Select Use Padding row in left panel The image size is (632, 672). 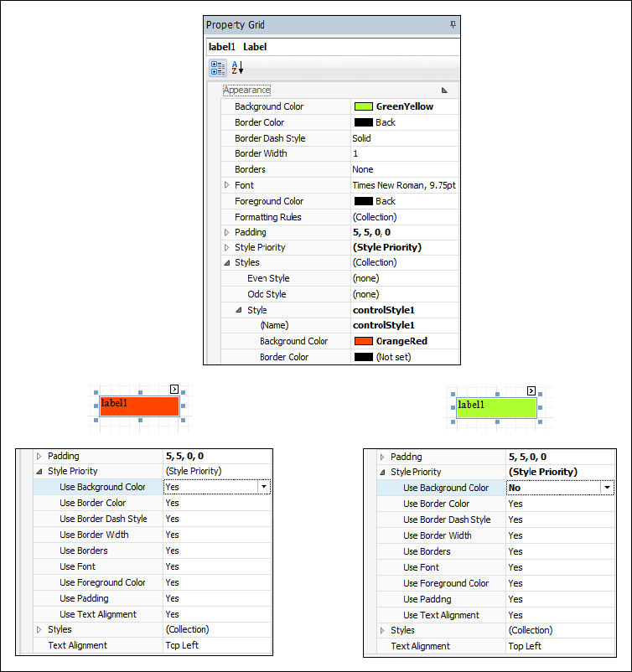click(x=153, y=598)
